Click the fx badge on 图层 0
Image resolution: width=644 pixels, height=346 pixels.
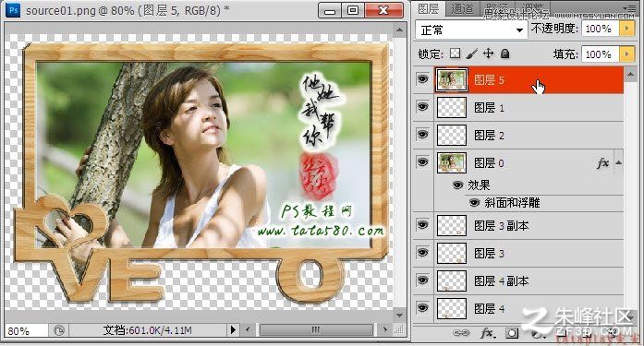point(602,163)
